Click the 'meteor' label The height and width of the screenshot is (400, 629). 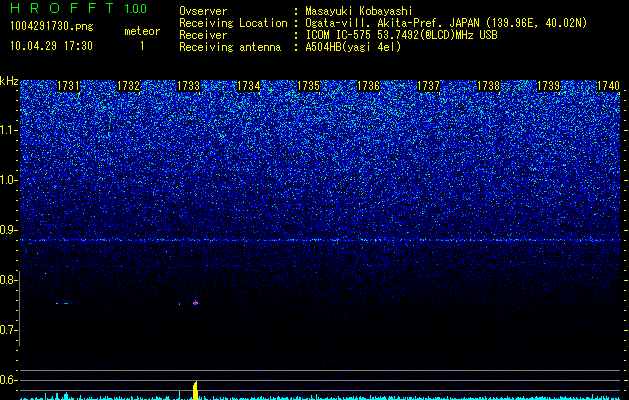point(142,31)
